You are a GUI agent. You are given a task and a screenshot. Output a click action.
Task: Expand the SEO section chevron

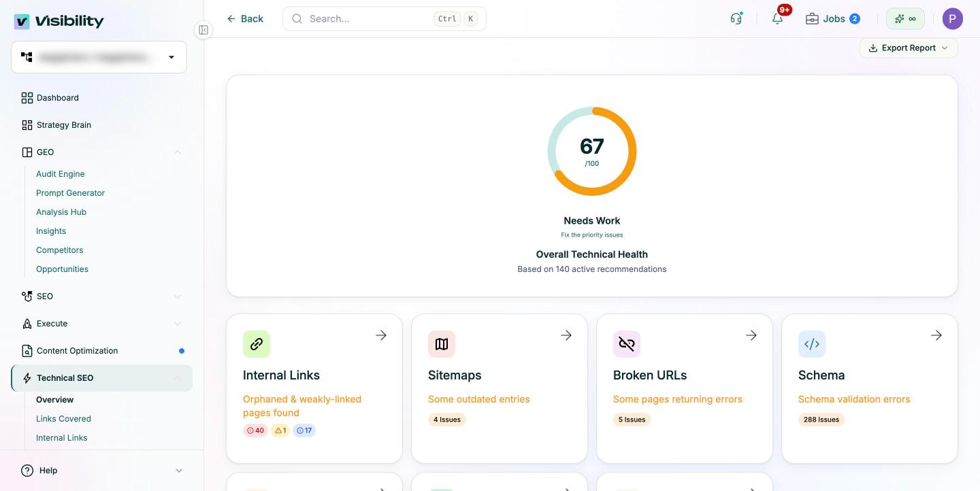(x=178, y=297)
